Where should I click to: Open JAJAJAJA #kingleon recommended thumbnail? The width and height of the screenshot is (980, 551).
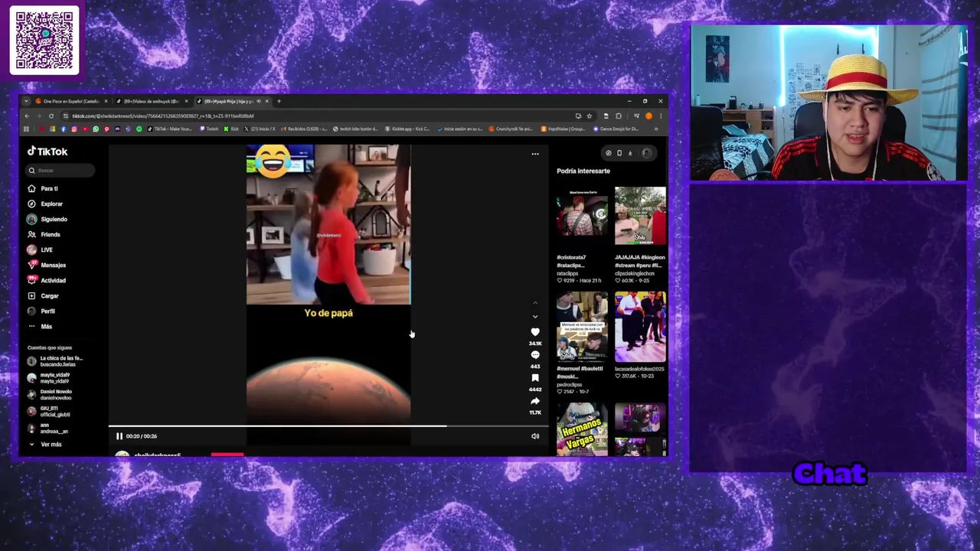(x=640, y=217)
